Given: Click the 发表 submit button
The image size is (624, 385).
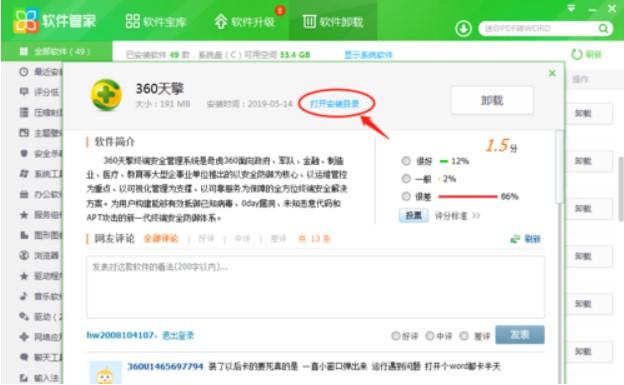Looking at the screenshot, I should 520,335.
